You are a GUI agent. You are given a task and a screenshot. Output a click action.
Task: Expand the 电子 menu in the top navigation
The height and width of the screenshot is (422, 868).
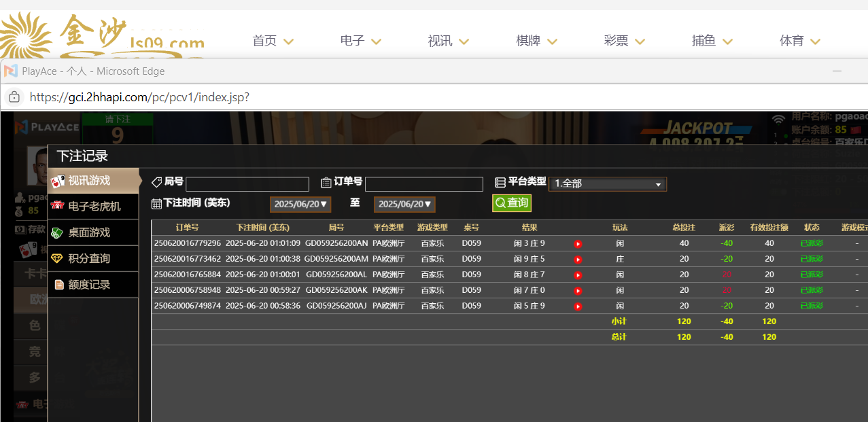(361, 41)
